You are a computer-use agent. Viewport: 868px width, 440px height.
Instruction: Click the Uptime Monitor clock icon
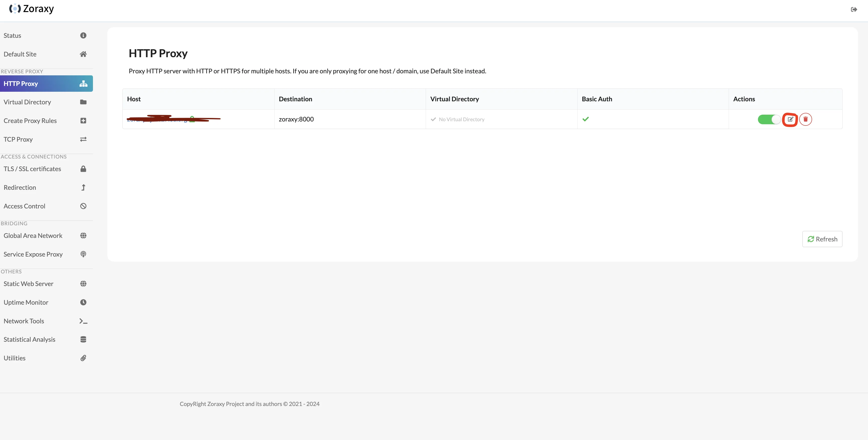[x=83, y=302]
